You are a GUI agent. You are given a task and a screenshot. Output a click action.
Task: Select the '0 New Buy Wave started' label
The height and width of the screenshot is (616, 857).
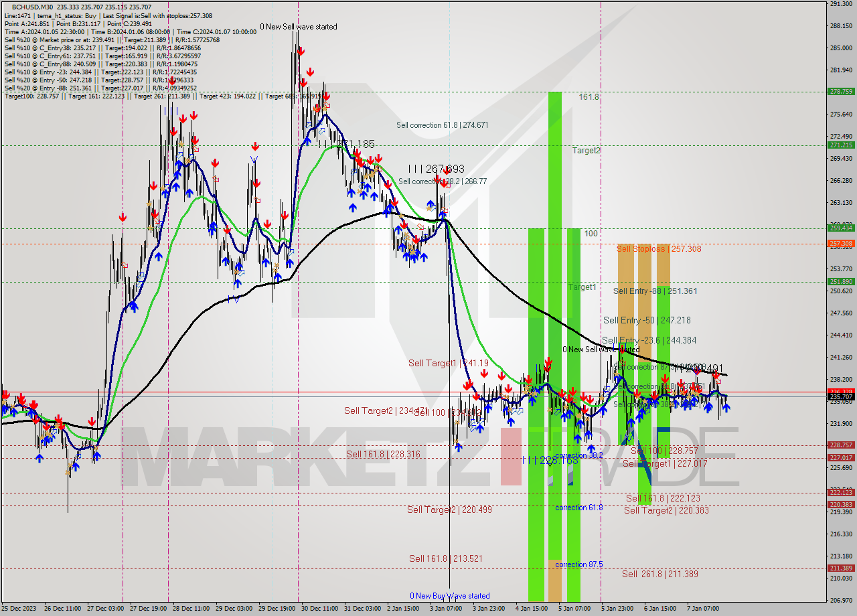point(450,596)
